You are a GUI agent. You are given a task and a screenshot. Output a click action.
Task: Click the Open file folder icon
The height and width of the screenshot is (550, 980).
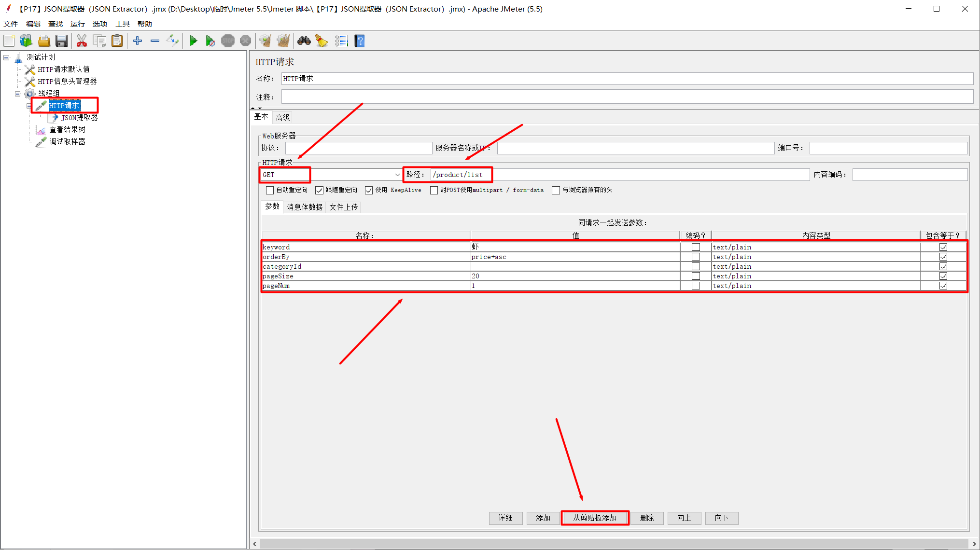click(44, 41)
